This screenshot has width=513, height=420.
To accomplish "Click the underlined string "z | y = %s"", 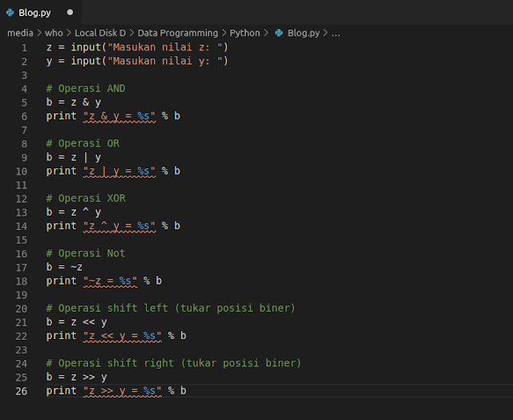I will point(119,171).
